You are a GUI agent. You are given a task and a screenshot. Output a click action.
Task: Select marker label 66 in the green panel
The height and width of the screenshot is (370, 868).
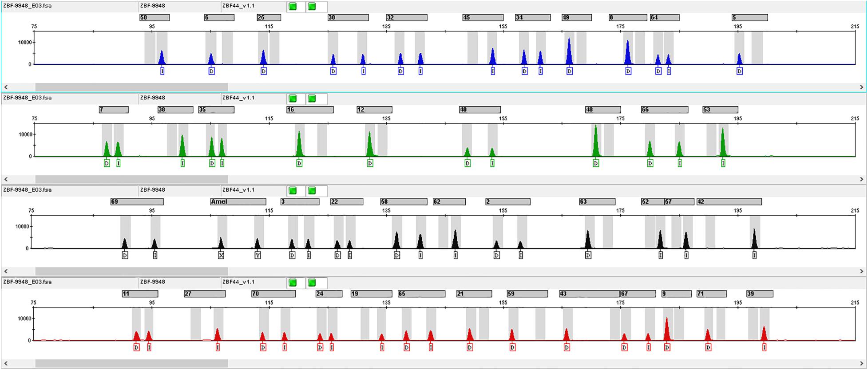(665, 110)
